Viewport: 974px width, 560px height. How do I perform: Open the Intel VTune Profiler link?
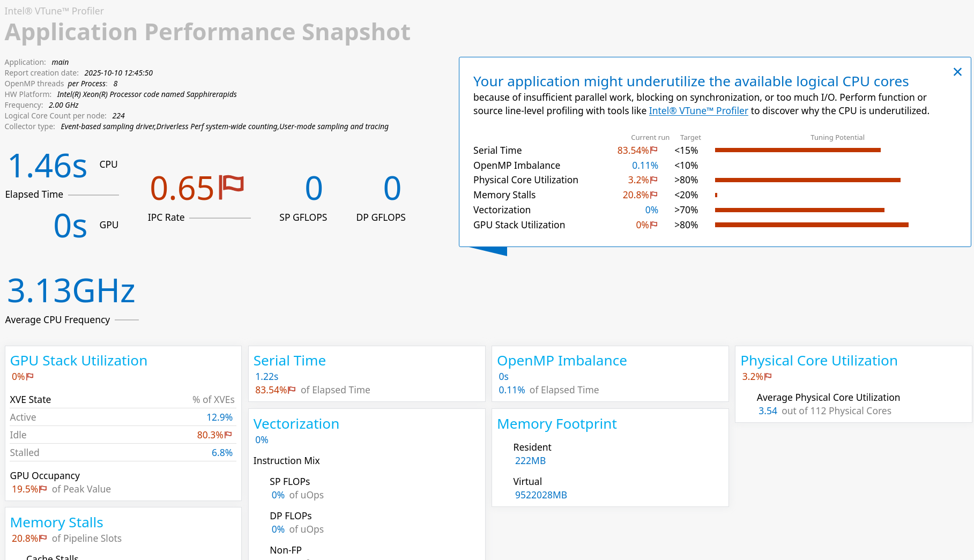698,111
